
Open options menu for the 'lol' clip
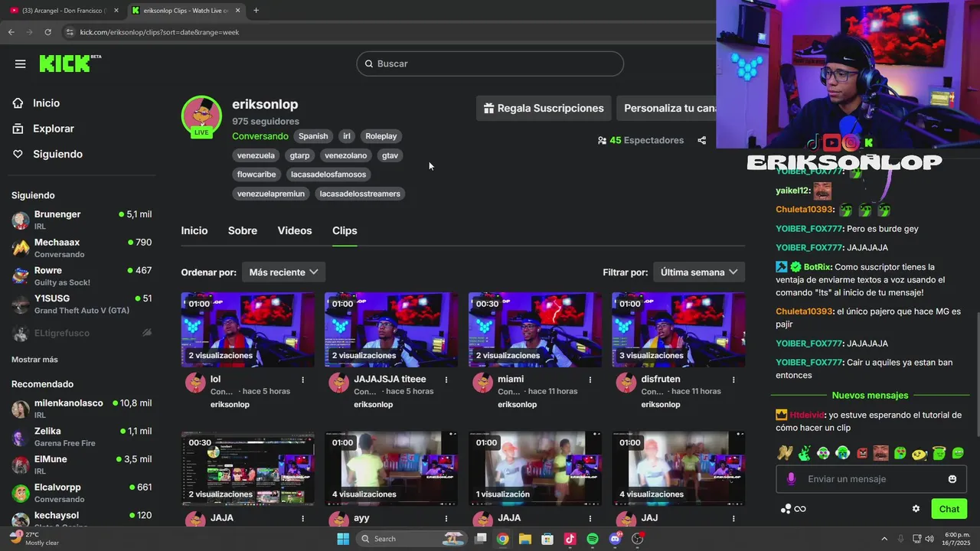click(x=302, y=380)
